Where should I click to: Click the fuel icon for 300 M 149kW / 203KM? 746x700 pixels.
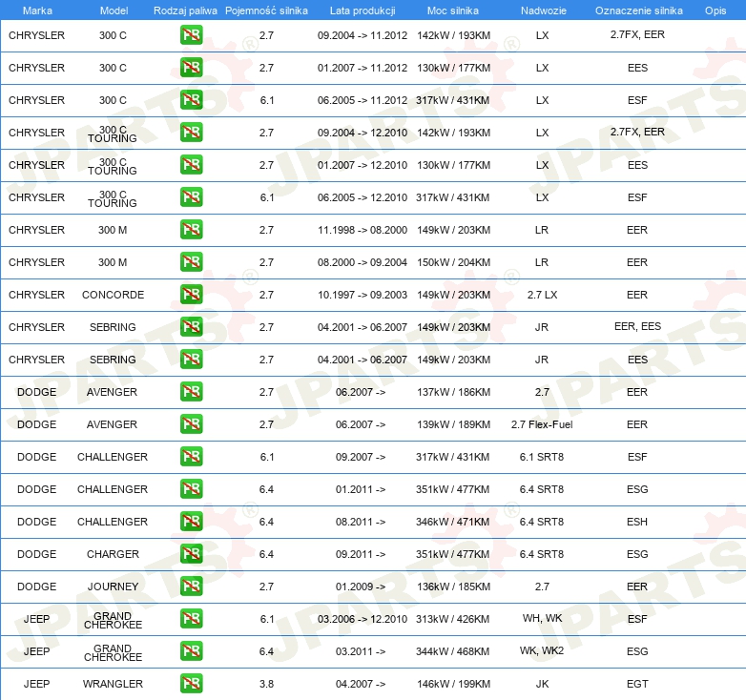tap(191, 229)
